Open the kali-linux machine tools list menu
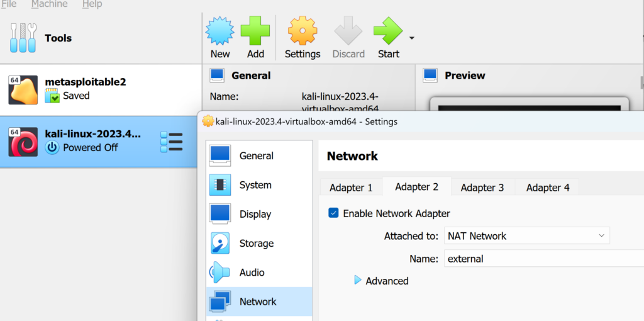 coord(171,142)
